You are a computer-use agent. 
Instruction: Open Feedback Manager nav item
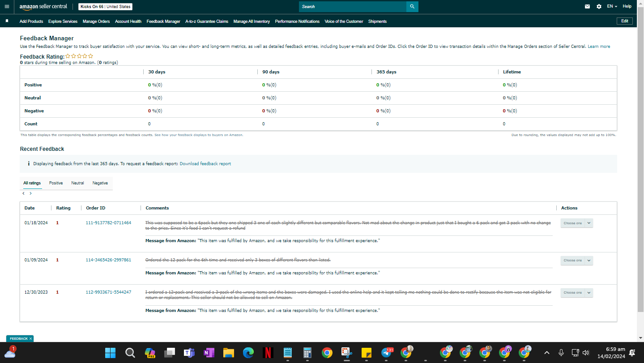click(x=163, y=21)
